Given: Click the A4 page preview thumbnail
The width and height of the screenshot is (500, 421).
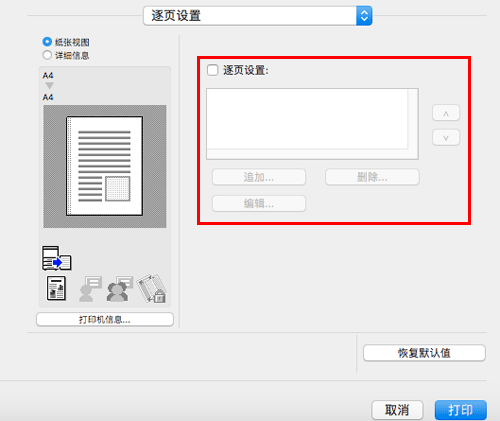Looking at the screenshot, I should [105, 166].
